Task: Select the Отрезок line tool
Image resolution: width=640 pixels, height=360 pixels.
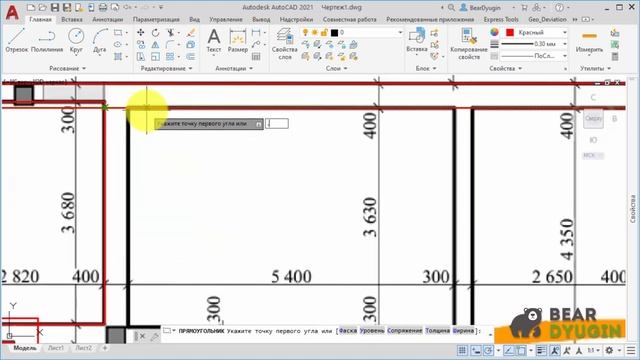Action: [16, 40]
